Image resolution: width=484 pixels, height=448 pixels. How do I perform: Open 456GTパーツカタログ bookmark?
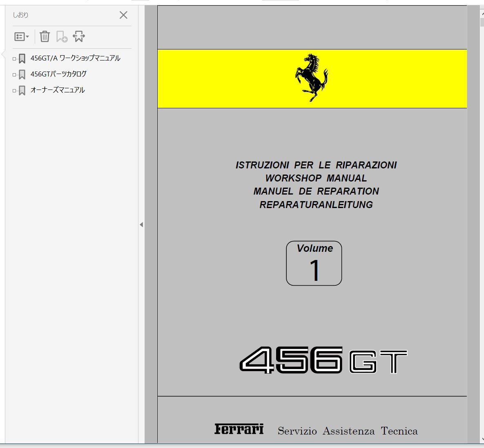click(58, 74)
